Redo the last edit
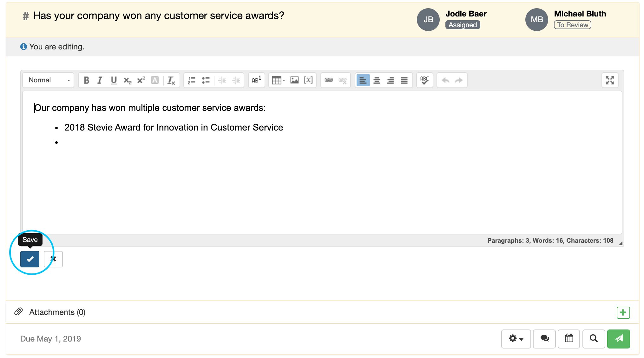Screen dimensions: 644x358 [459, 80]
